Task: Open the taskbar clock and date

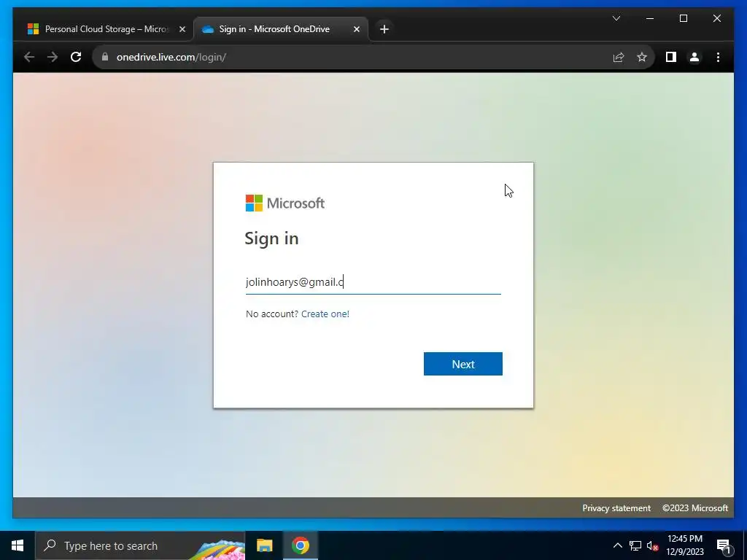Action: (684, 545)
